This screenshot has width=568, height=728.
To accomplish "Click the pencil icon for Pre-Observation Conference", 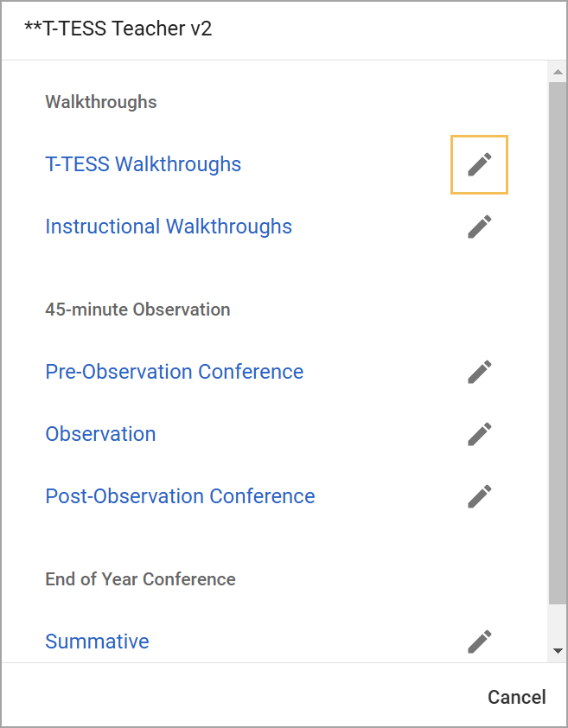I will [479, 372].
